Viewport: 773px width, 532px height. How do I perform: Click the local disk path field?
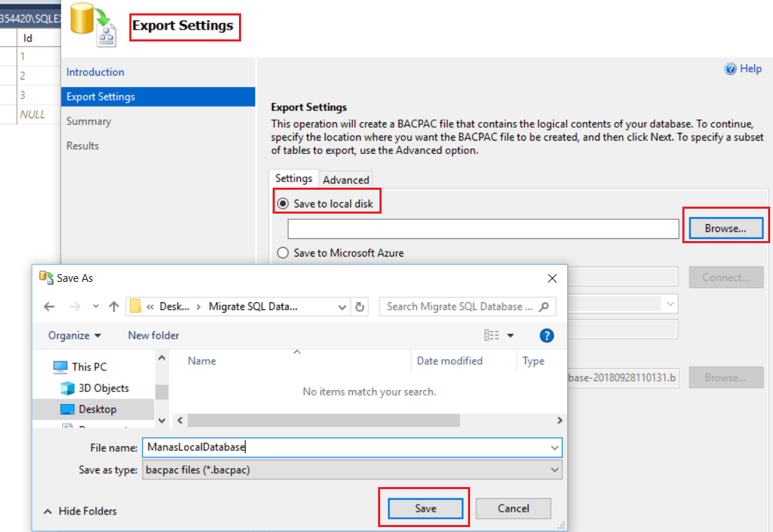point(483,229)
